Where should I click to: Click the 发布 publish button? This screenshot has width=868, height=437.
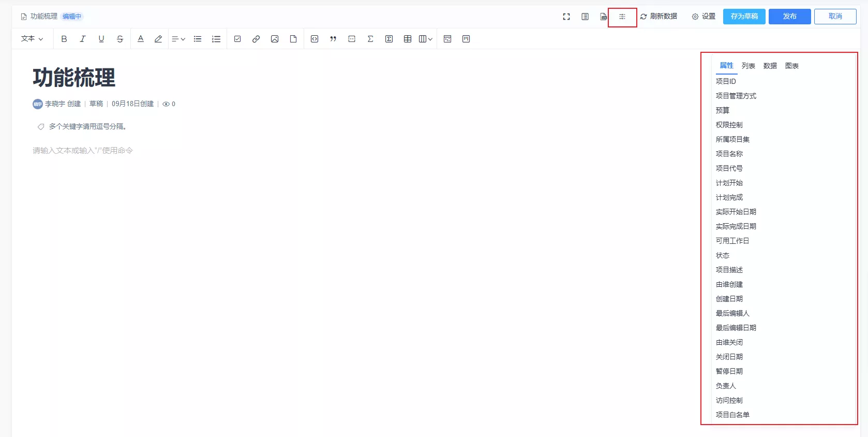point(789,17)
